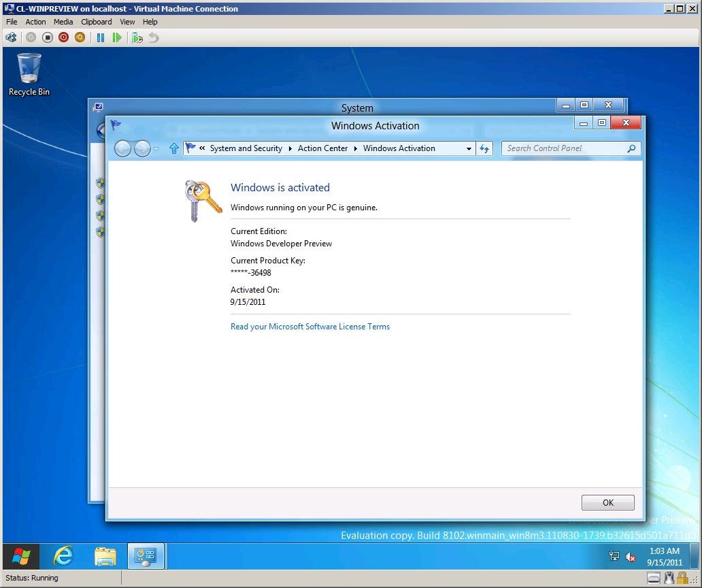The width and height of the screenshot is (702, 588).
Task: Expand the address bar history dropdown
Action: [x=469, y=148]
